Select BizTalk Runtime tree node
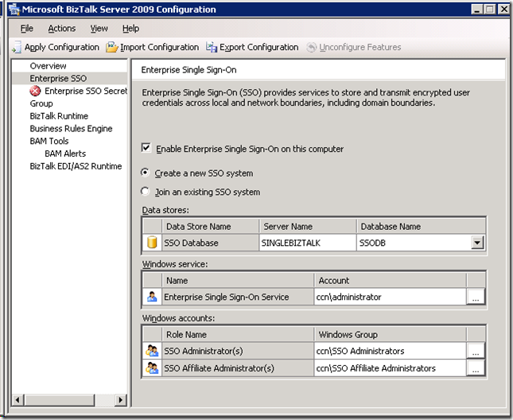This screenshot has height=420, width=513. (x=59, y=116)
